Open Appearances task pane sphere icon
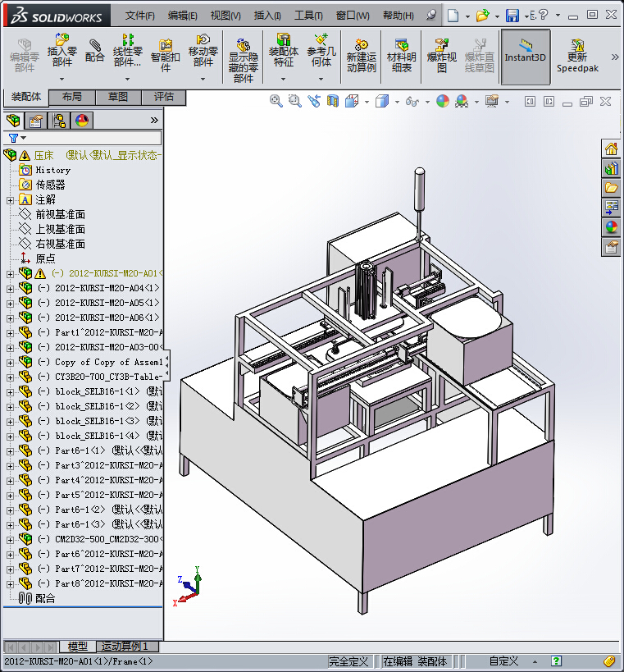The image size is (624, 672). 611,227
